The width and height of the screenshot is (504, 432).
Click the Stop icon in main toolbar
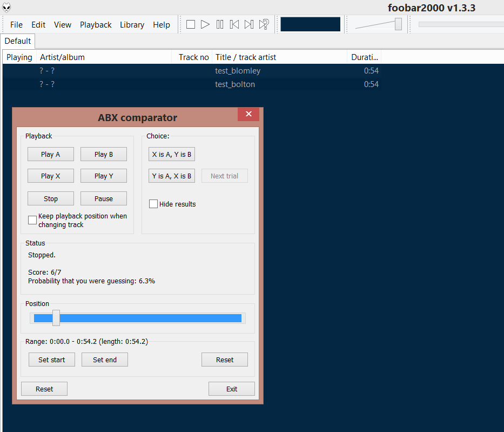[191, 24]
